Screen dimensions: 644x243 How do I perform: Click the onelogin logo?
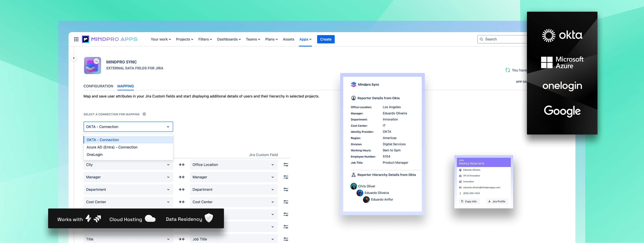(562, 86)
